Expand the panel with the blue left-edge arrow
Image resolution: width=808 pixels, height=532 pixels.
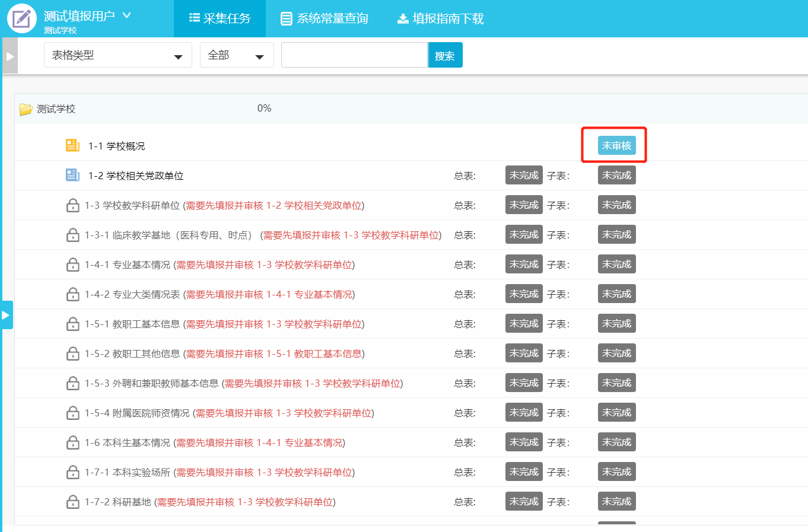pos(6,315)
